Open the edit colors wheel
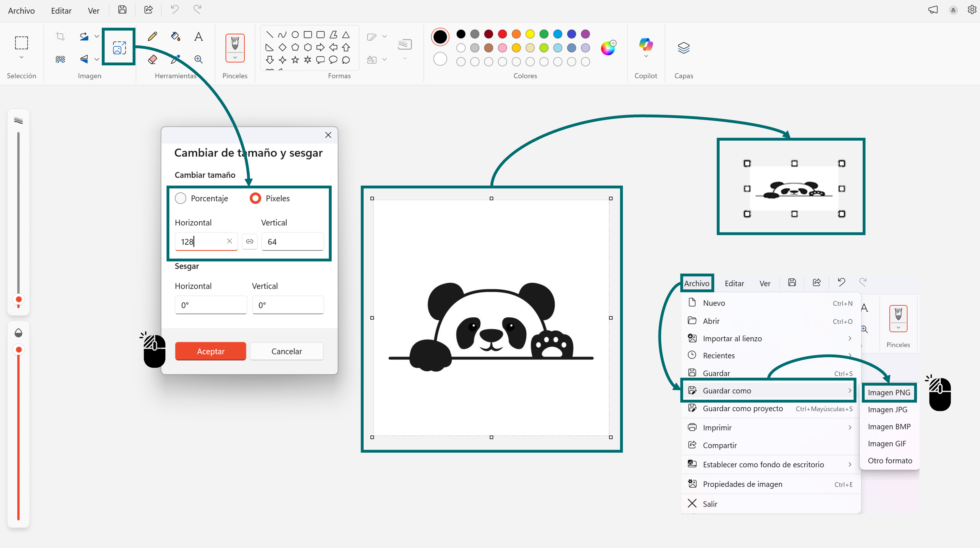This screenshot has width=980, height=548. pos(608,48)
